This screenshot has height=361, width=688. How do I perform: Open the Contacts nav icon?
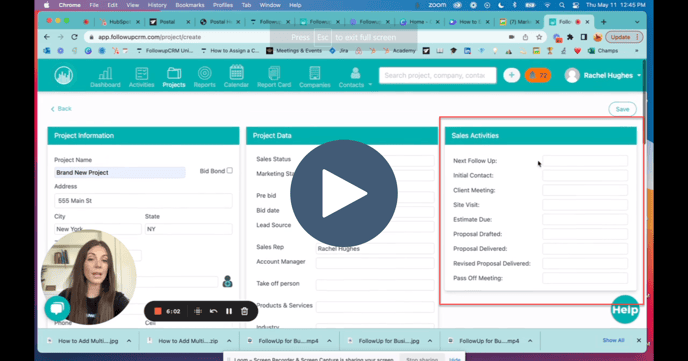pyautogui.click(x=351, y=78)
